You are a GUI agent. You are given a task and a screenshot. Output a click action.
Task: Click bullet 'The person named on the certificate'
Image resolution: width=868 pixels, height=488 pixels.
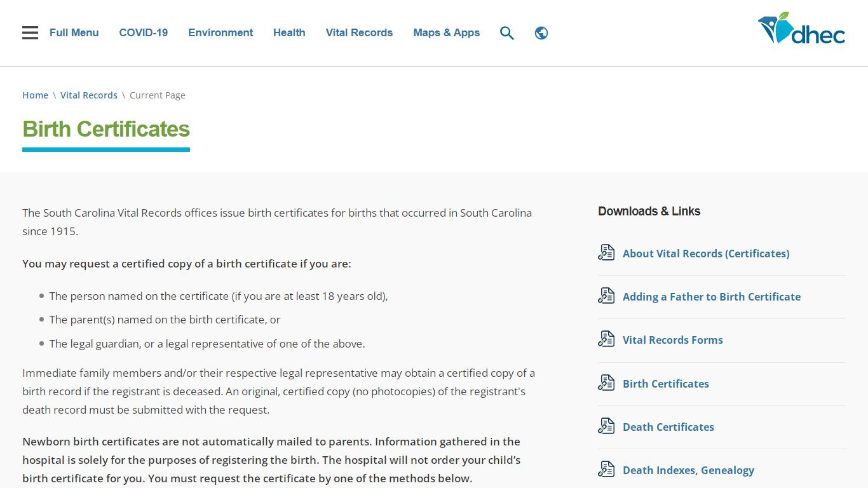tap(219, 296)
